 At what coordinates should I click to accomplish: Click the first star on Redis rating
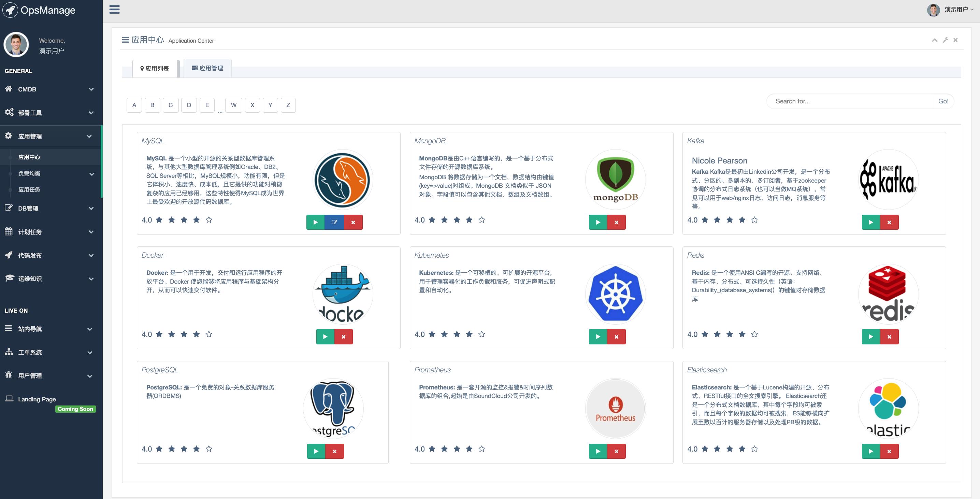coord(705,334)
